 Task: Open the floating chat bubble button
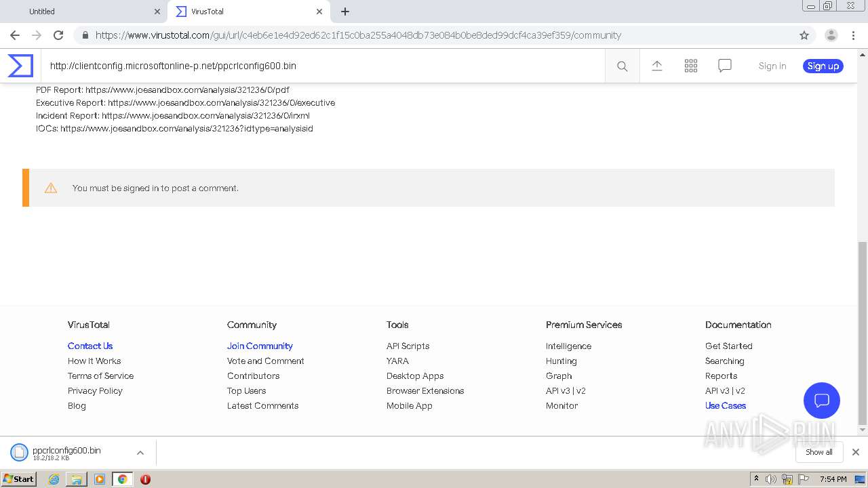[822, 400]
